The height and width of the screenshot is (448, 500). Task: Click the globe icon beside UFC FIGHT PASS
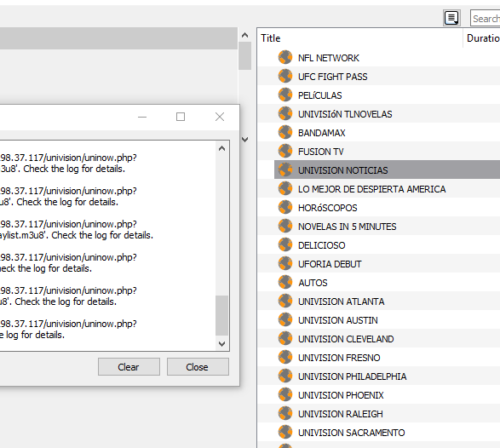click(285, 76)
